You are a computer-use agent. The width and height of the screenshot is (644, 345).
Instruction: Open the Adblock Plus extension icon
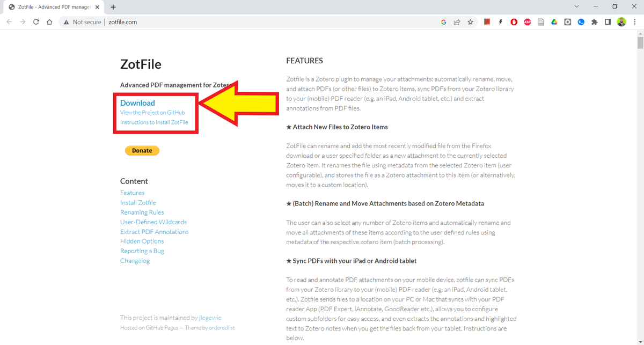pos(527,22)
